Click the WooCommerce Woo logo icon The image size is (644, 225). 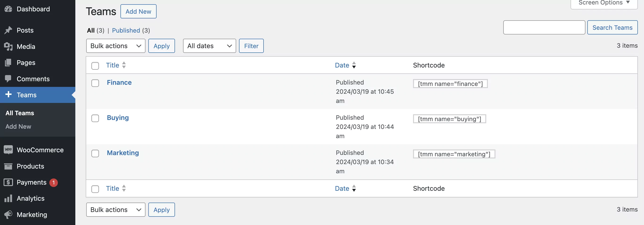(x=8, y=150)
